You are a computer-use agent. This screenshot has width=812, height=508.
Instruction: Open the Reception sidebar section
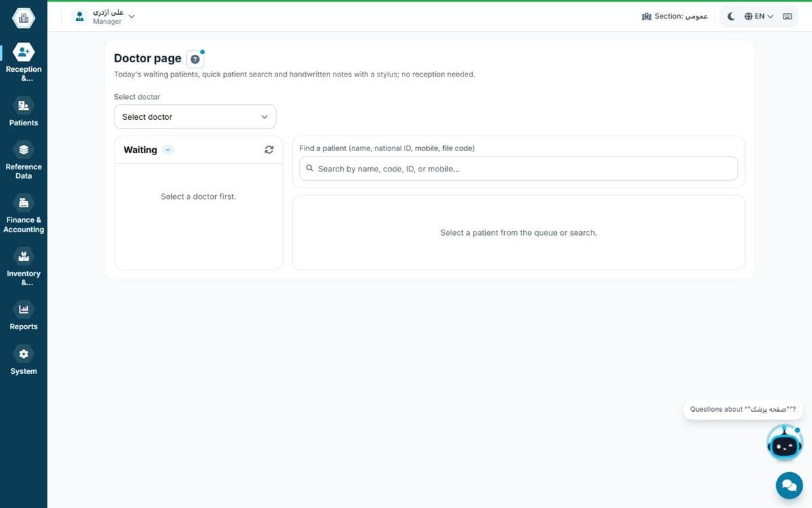tap(24, 62)
